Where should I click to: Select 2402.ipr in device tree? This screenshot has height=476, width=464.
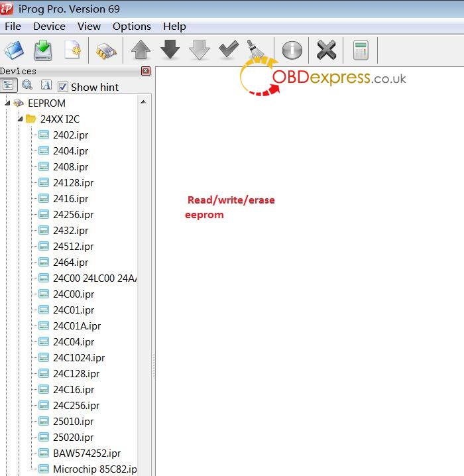click(x=70, y=135)
